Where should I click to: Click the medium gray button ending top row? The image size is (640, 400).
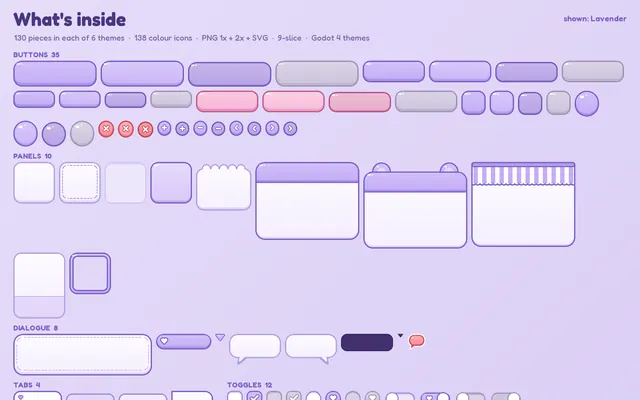pyautogui.click(x=593, y=71)
